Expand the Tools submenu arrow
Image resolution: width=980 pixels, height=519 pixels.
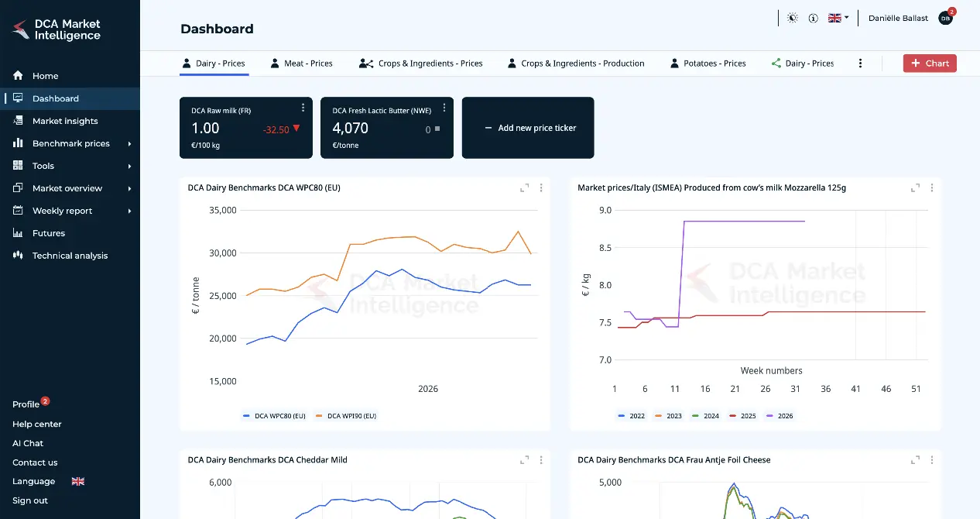click(x=129, y=167)
